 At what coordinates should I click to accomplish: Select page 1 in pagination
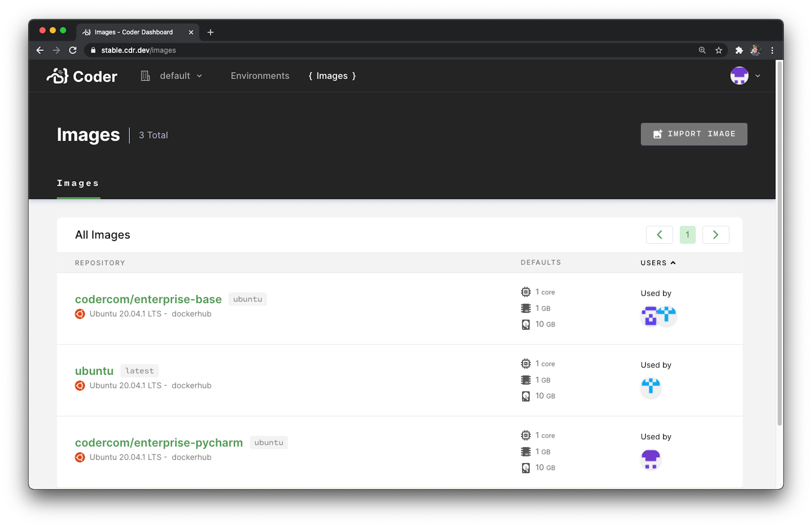(x=687, y=235)
